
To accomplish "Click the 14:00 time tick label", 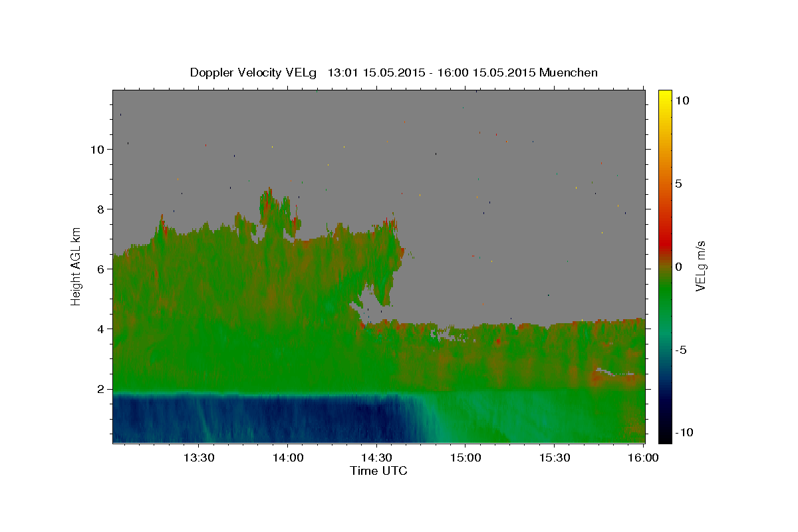I will click(x=287, y=458).
